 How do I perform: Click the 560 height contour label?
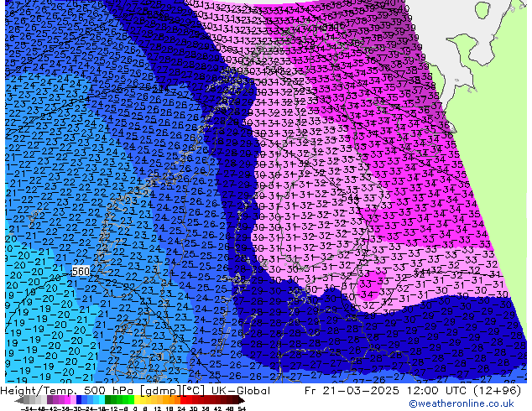coord(81,271)
